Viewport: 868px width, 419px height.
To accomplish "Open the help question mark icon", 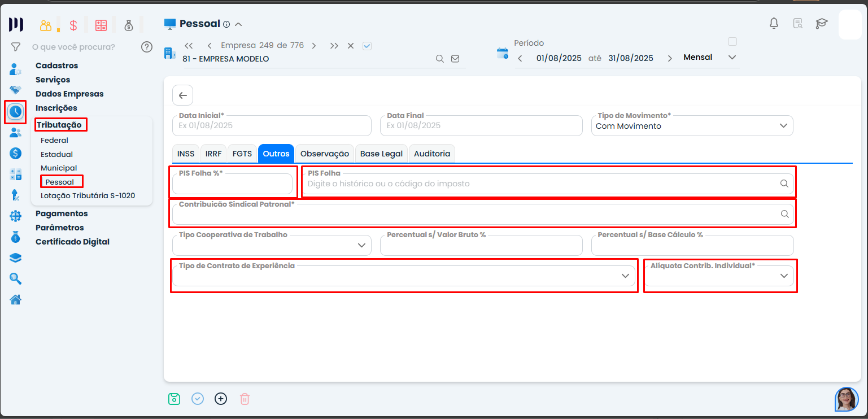I will tap(147, 47).
